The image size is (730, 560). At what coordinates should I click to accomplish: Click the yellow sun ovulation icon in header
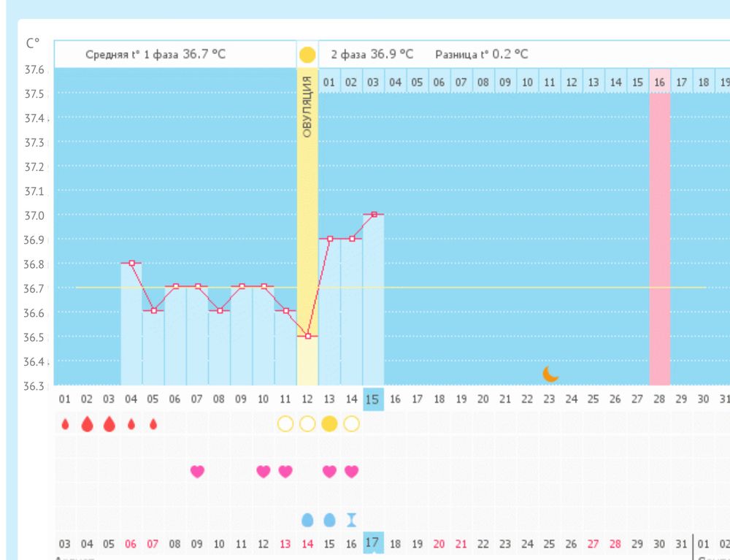point(307,55)
